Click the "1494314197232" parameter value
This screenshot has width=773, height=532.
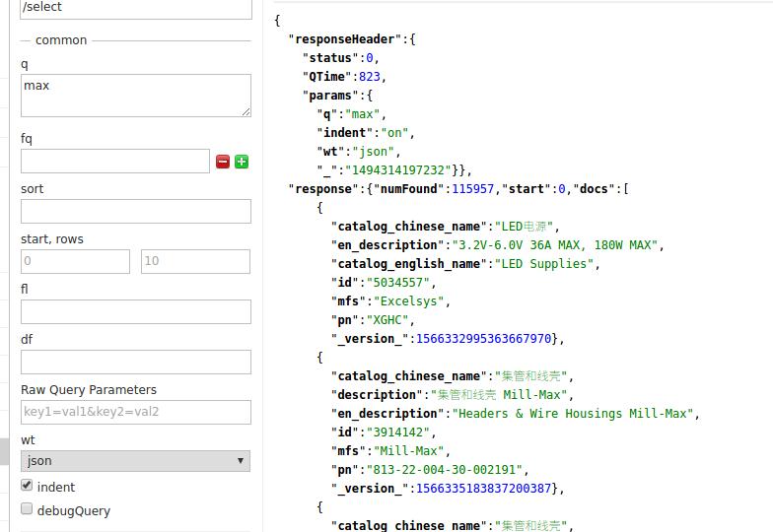coord(398,170)
